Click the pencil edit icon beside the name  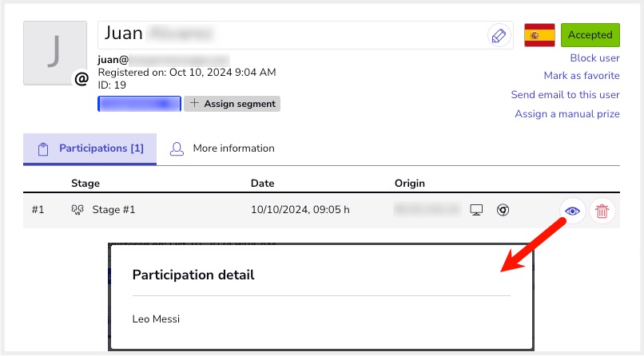tap(499, 35)
